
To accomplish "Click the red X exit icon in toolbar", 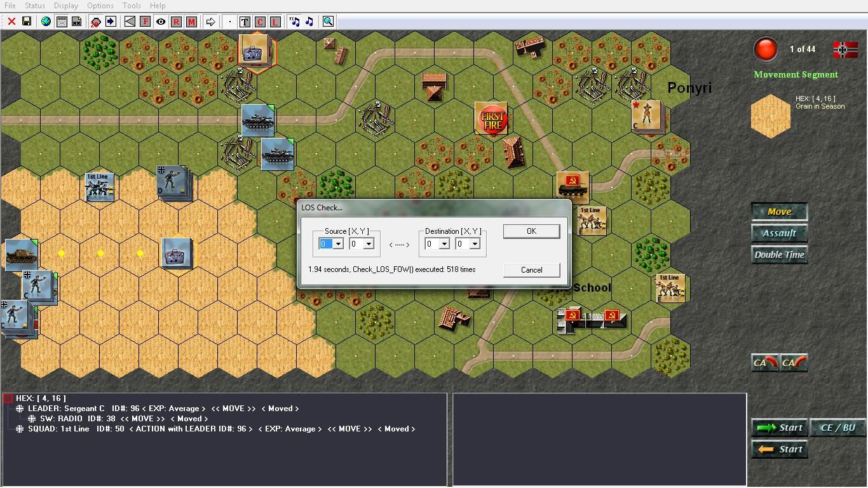I will 11,22.
